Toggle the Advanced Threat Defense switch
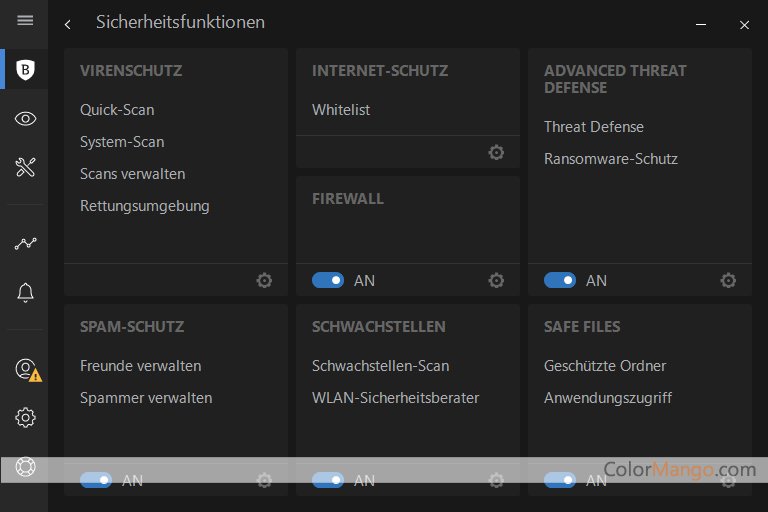Screen dimensions: 768x512 [560, 281]
